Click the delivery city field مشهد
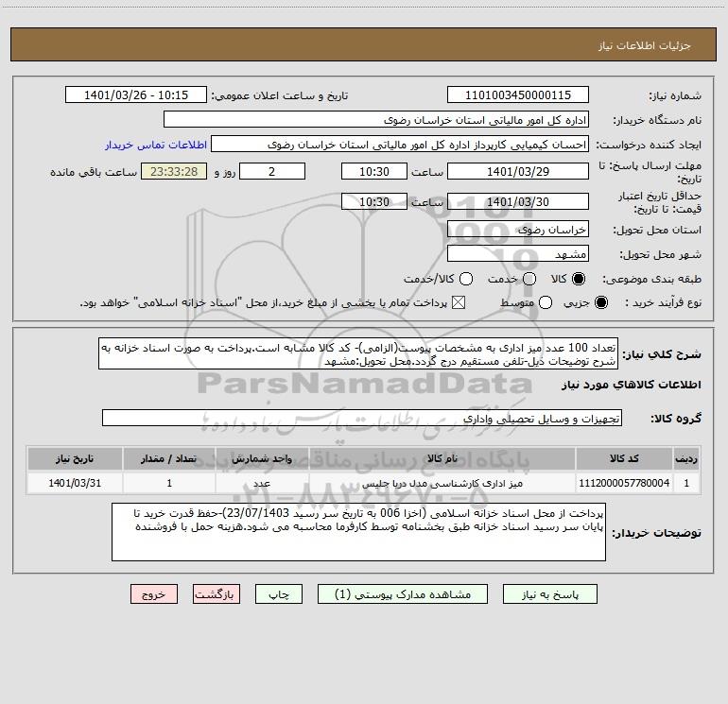The image size is (728, 704). click(518, 253)
